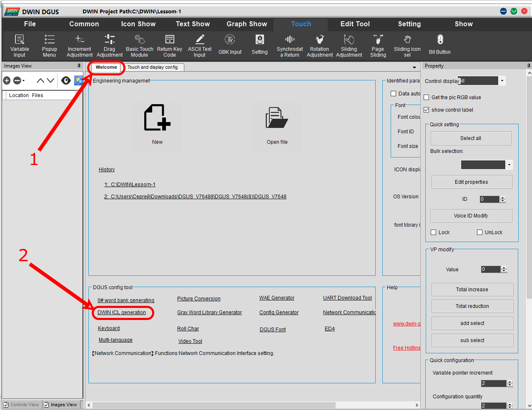The height and width of the screenshot is (410, 532).
Task: Switch to Graph Show tab
Action: [x=247, y=24]
